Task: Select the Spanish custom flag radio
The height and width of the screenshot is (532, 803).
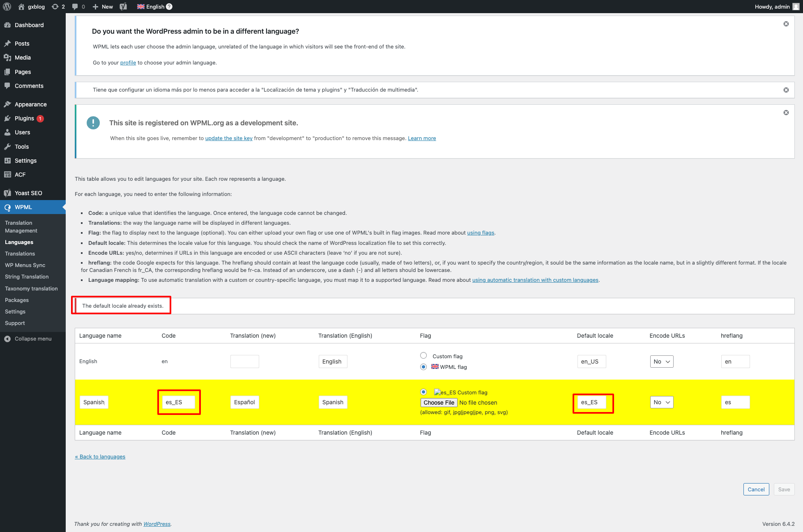Action: 423,392
